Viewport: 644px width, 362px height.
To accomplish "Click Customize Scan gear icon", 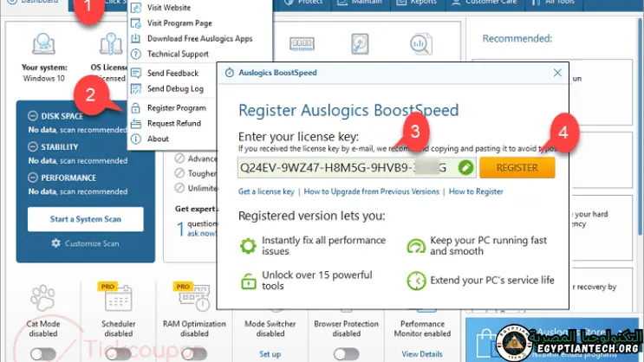I will [x=55, y=243].
